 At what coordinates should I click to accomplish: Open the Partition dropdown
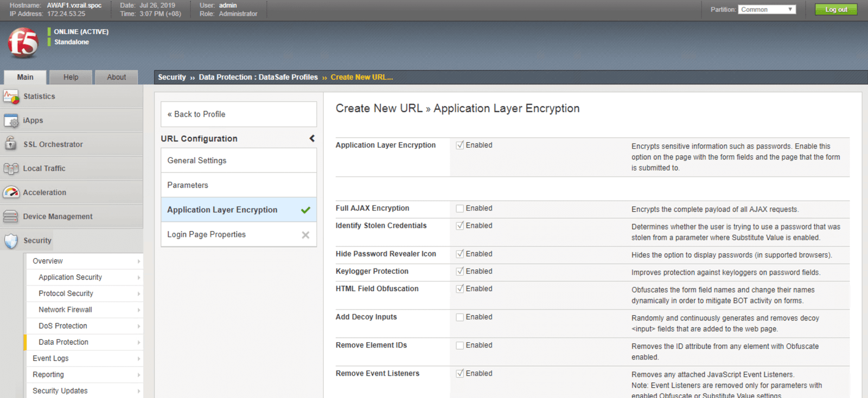(x=767, y=9)
